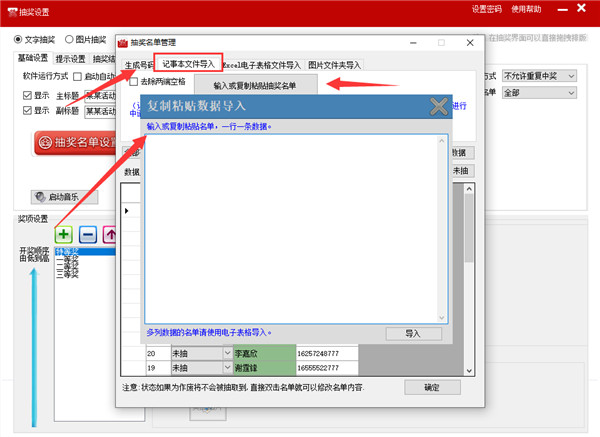Click the row pointer arrow in grid
The height and width of the screenshot is (437, 600).
pyautogui.click(x=127, y=211)
